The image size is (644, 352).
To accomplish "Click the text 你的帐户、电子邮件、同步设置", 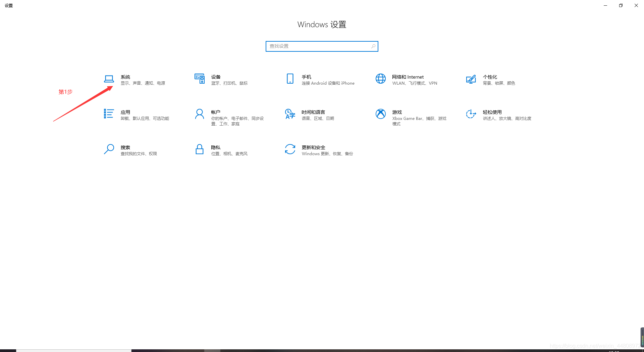I will [237, 121].
